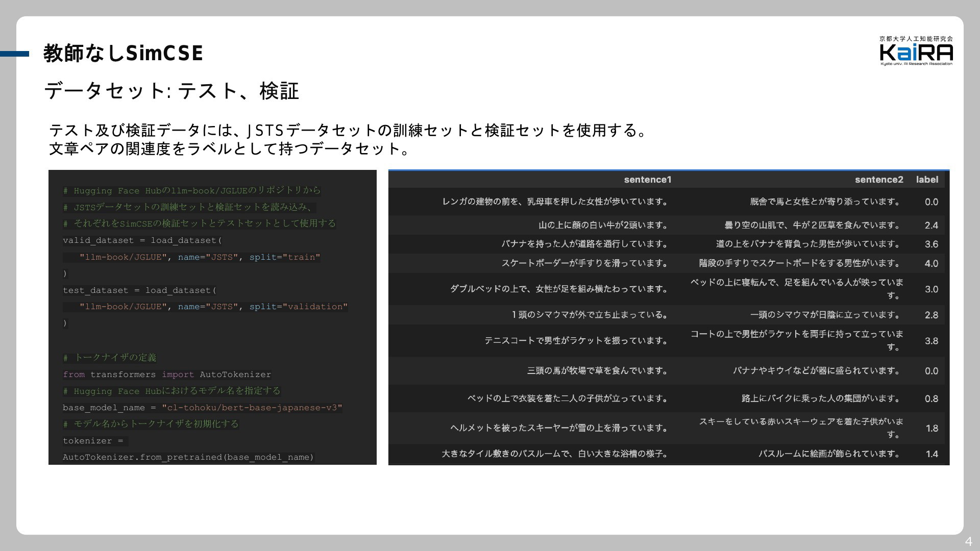This screenshot has width=980, height=551.
Task: Click the sentence2 column header
Action: (x=879, y=180)
